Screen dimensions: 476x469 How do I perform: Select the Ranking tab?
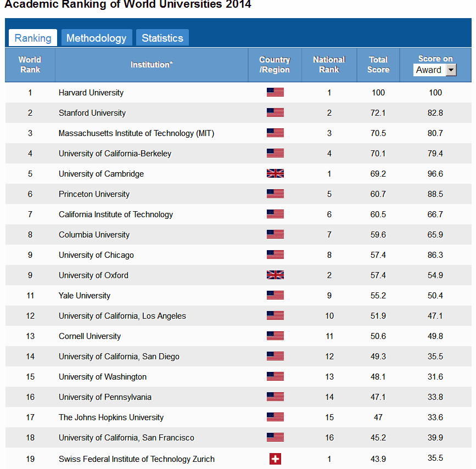point(32,38)
